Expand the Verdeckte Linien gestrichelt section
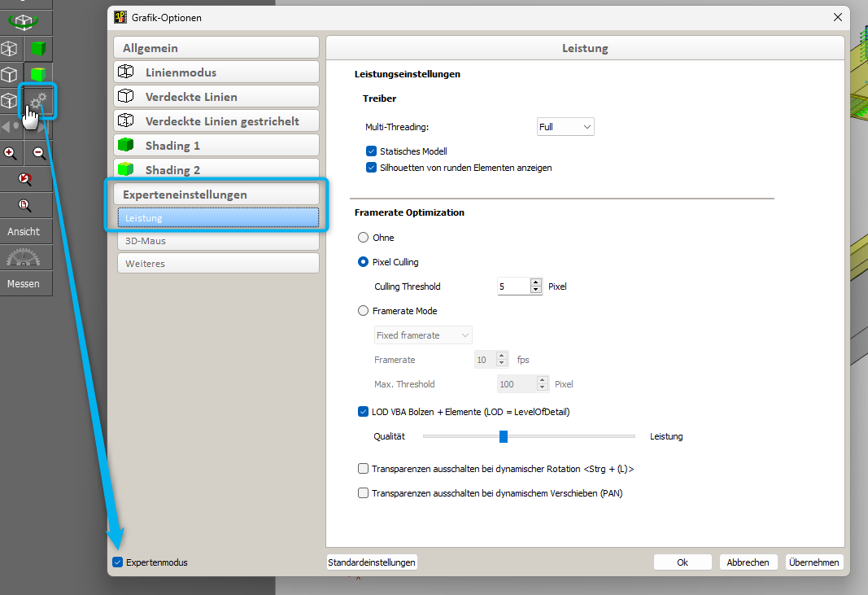This screenshot has width=868, height=595. tap(216, 121)
